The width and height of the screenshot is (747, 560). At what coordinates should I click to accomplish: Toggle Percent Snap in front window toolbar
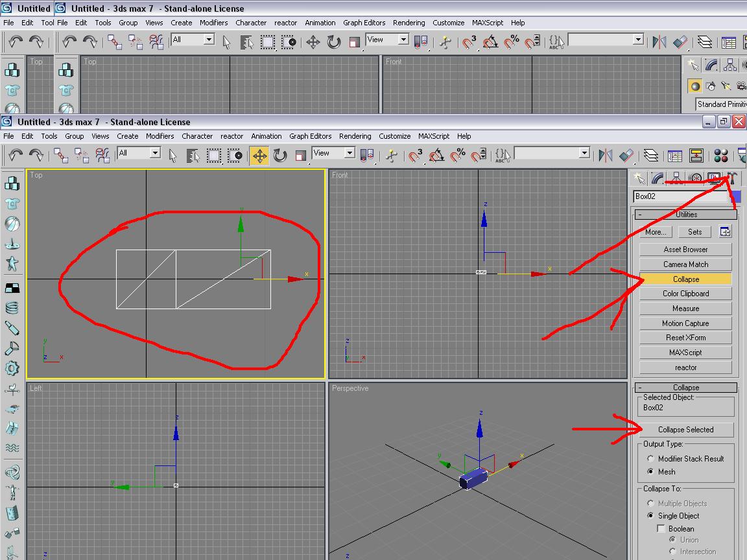coord(457,156)
